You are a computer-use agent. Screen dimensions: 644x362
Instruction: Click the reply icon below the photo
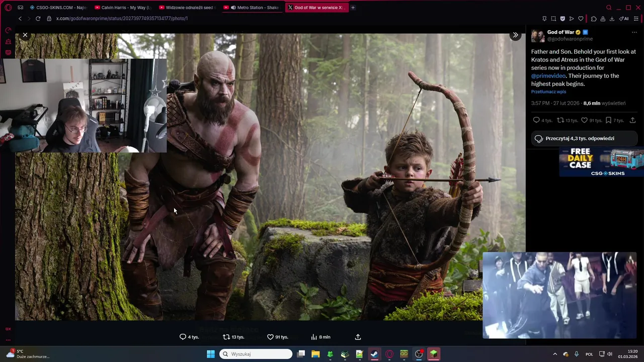coord(183,337)
